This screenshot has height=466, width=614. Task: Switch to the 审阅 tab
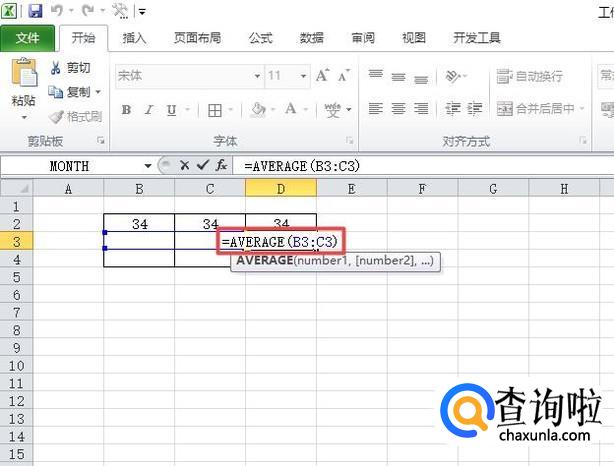coord(363,38)
